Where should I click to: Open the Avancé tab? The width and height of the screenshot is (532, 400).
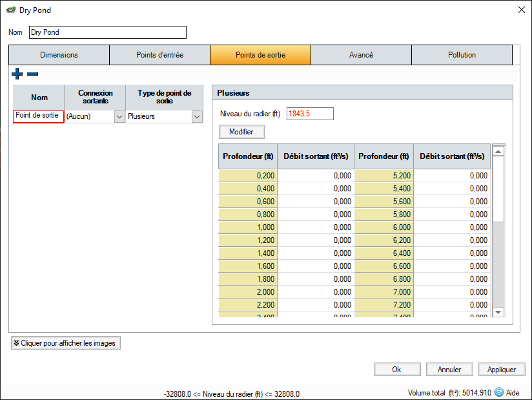coord(361,55)
